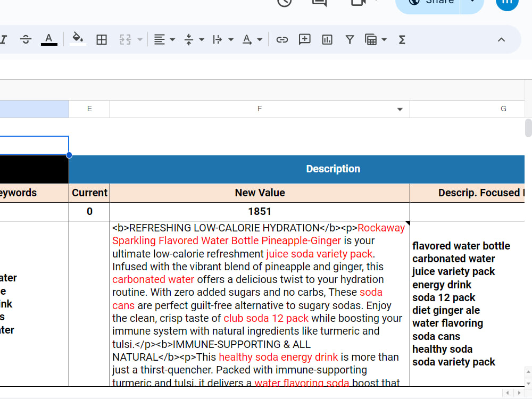The width and height of the screenshot is (532, 399).
Task: Open version history clock icon
Action: click(x=284, y=2)
